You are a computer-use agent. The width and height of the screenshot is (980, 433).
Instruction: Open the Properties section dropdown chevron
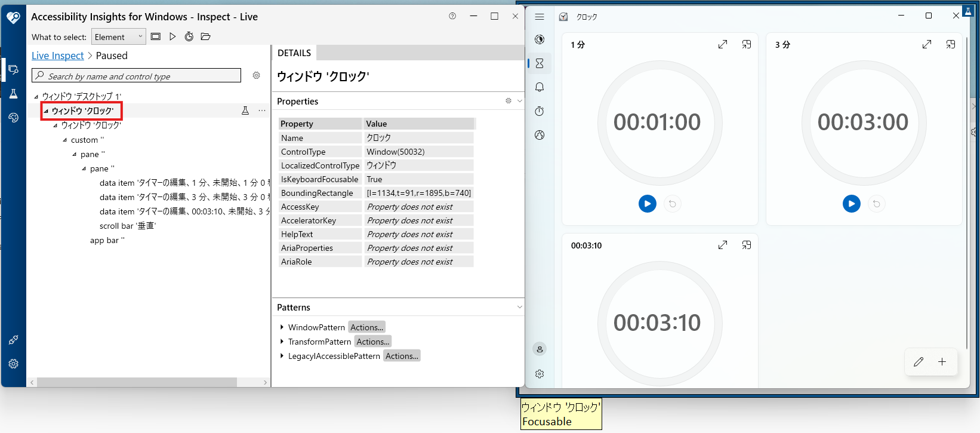pos(519,101)
